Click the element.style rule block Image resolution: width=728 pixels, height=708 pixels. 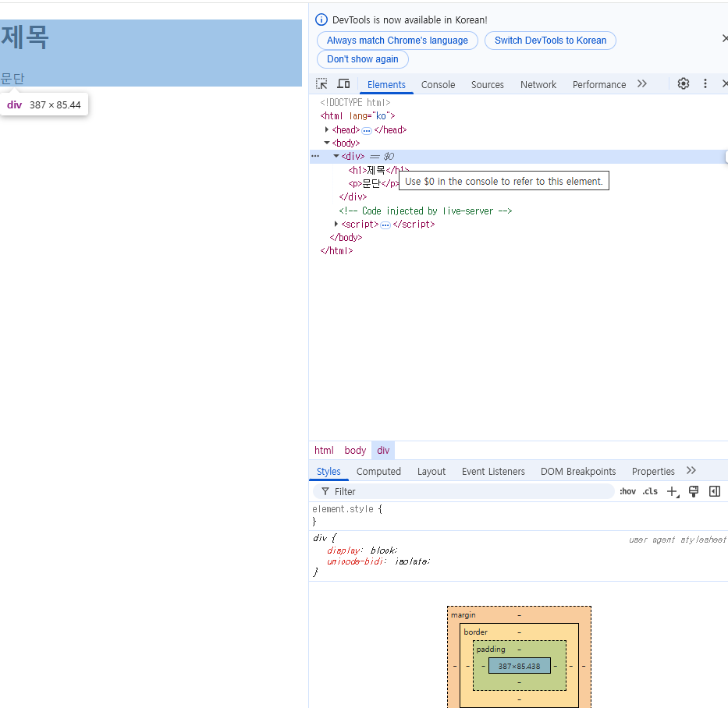pyautogui.click(x=518, y=515)
